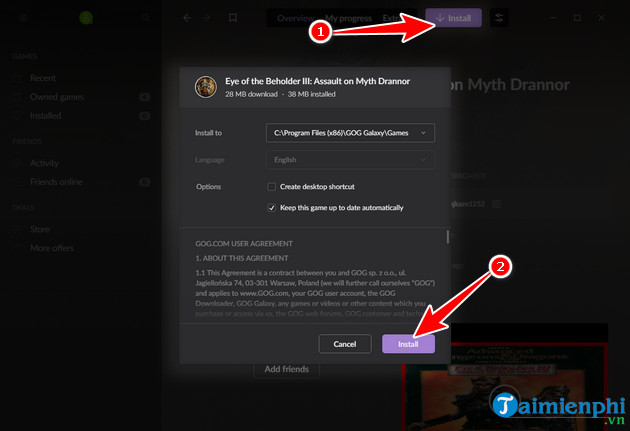Open Owned games in the sidebar
Image resolution: width=630 pixels, height=431 pixels.
pyautogui.click(x=57, y=97)
